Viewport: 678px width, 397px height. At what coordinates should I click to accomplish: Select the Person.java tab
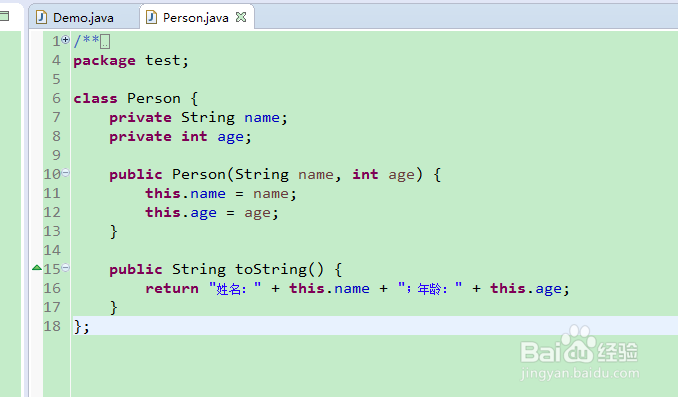tap(195, 18)
